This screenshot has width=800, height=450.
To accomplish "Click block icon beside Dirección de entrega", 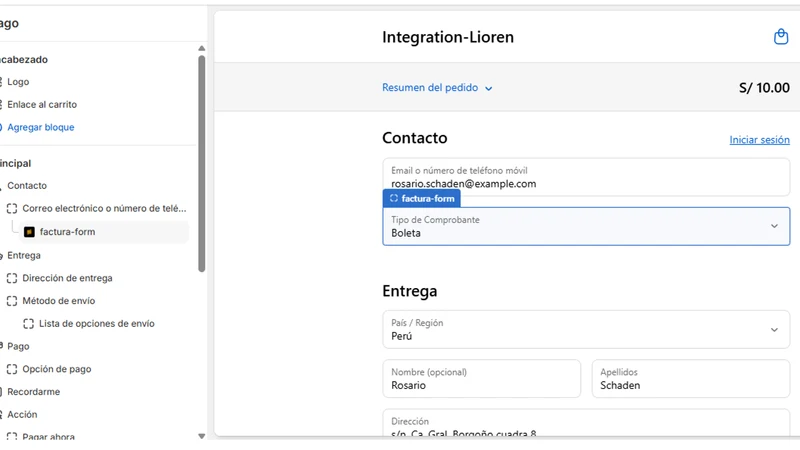I will [12, 279].
